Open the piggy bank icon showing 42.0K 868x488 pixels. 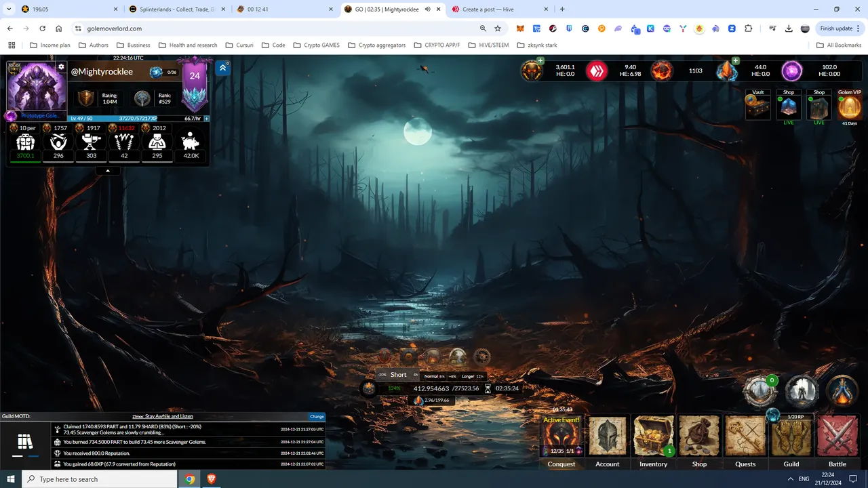coord(191,142)
